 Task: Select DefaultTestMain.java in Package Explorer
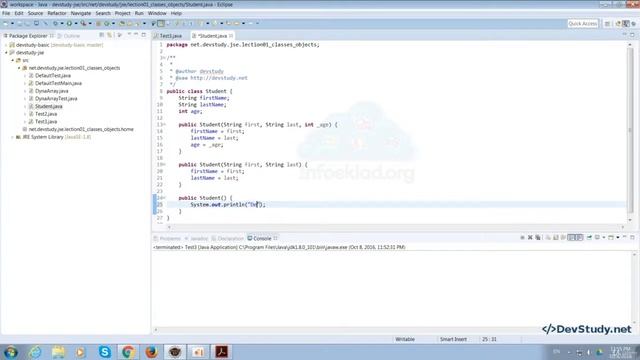58,83
